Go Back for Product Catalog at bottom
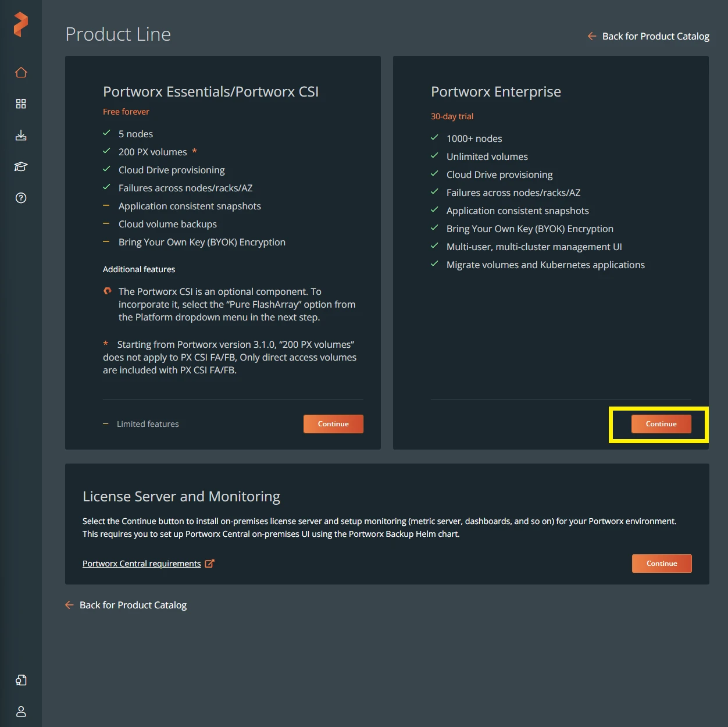 [x=133, y=605]
